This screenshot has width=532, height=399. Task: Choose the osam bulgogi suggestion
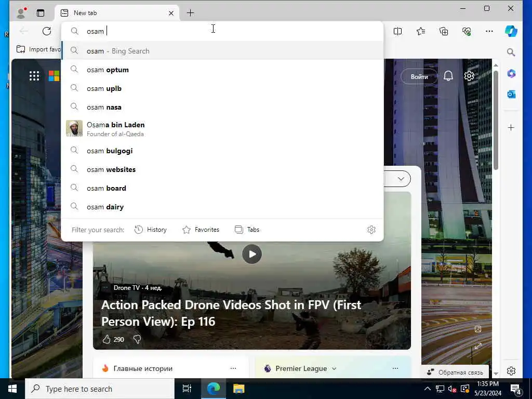[x=222, y=151]
